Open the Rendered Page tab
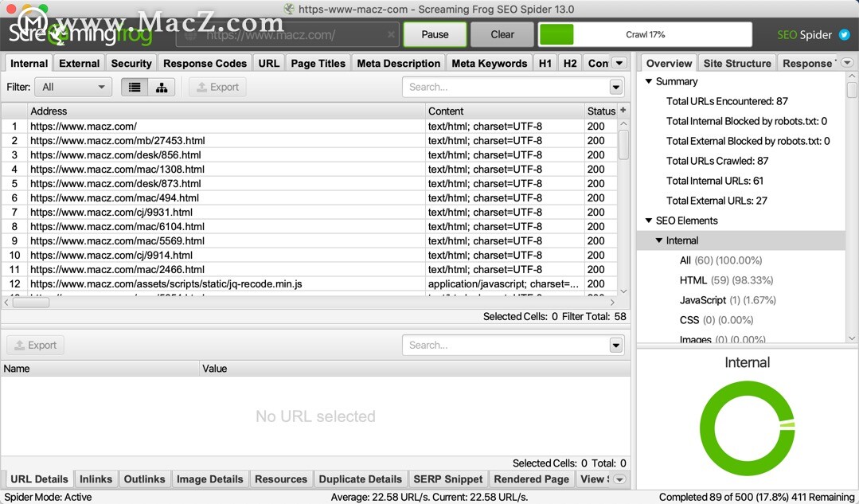The height and width of the screenshot is (504, 859). pos(531,479)
